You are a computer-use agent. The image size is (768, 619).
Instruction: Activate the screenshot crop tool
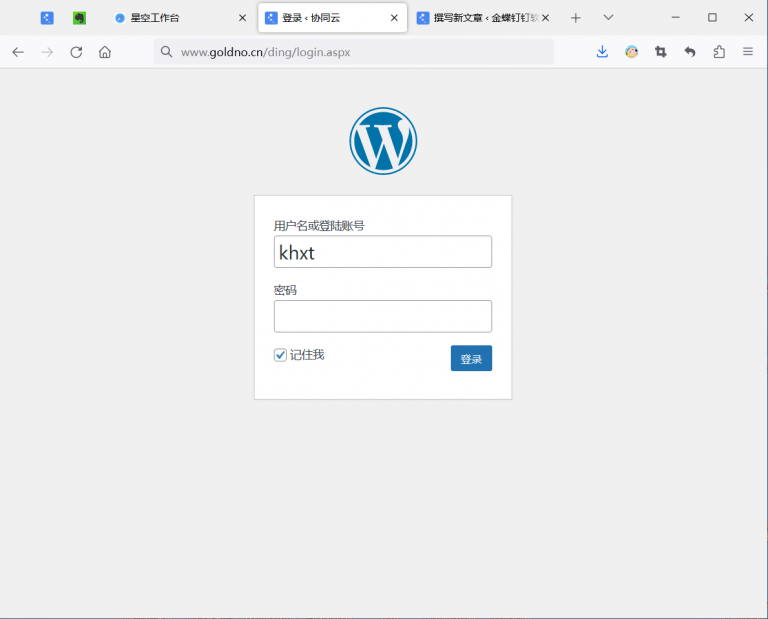661,52
